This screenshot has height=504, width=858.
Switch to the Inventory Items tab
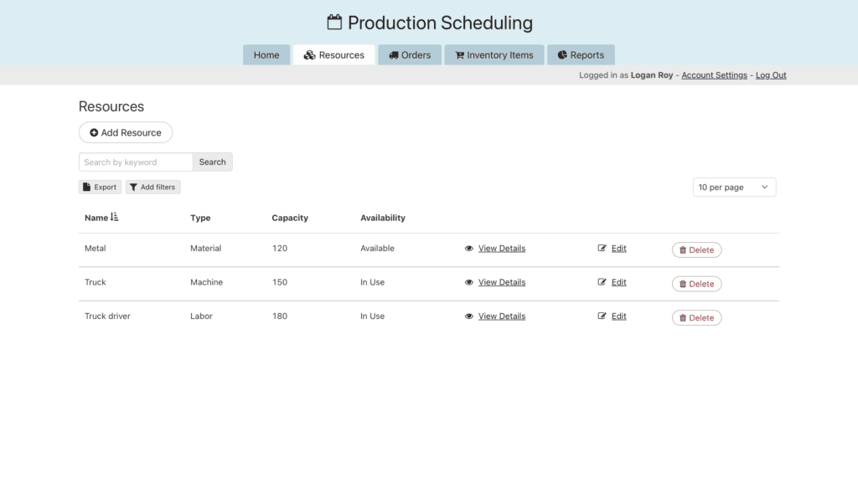(494, 55)
